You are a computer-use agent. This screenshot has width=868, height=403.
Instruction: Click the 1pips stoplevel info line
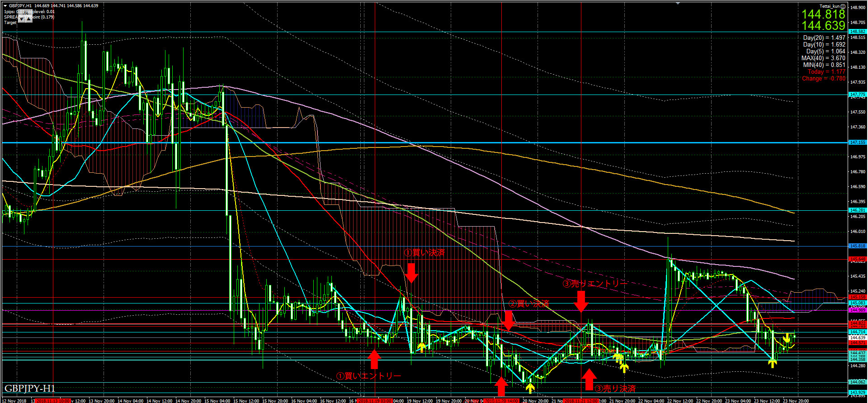(29, 12)
